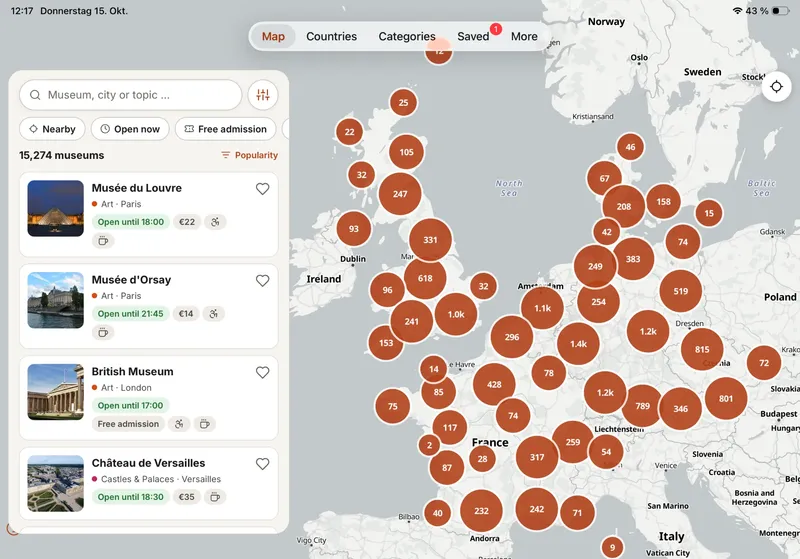Click the 12:17 clock in status bar
The width and height of the screenshot is (800, 559).
pyautogui.click(x=22, y=11)
